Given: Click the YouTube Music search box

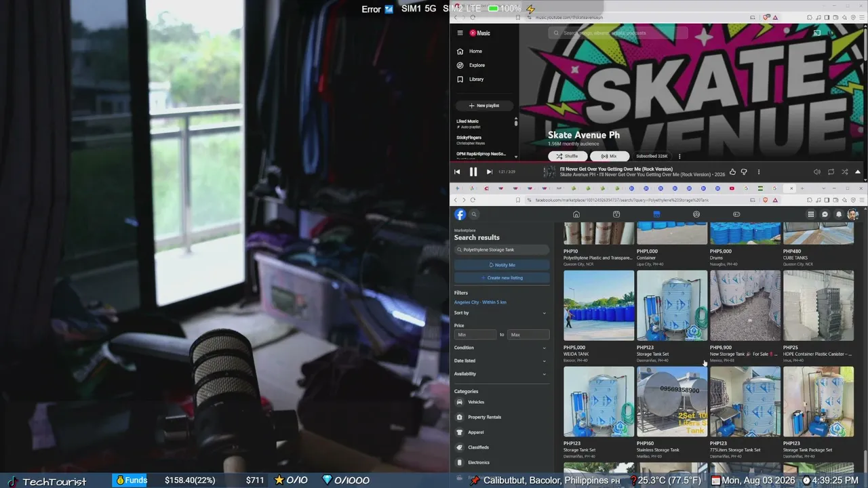Looking at the screenshot, I should [x=618, y=33].
